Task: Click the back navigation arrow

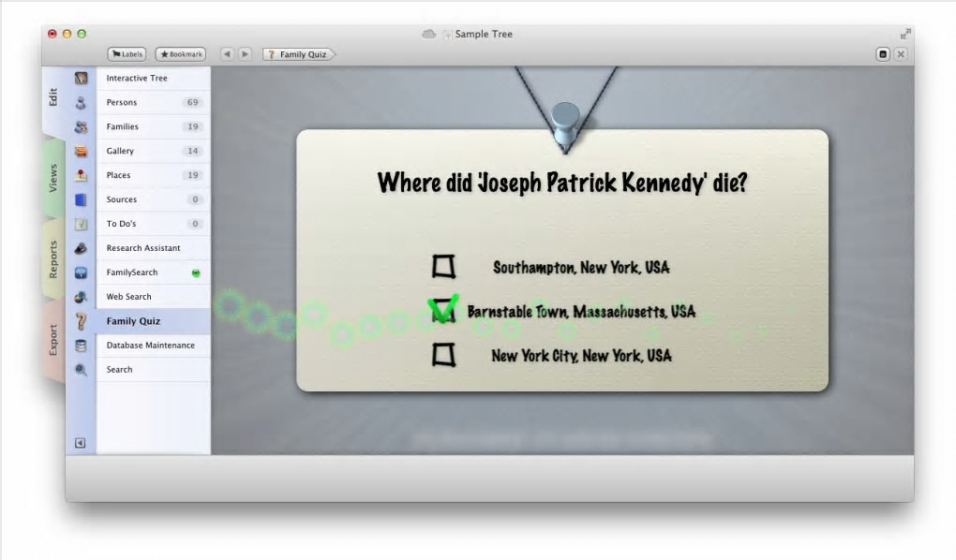Action: pyautogui.click(x=228, y=54)
